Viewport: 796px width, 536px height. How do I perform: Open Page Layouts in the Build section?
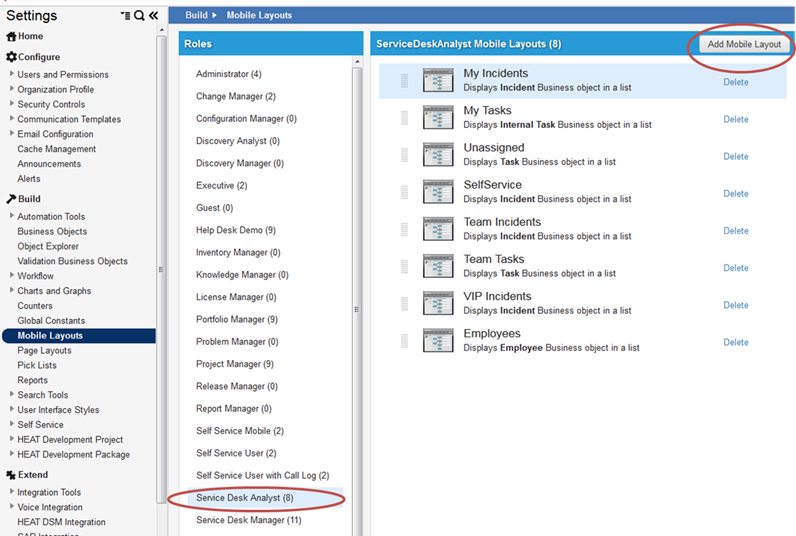(x=44, y=351)
